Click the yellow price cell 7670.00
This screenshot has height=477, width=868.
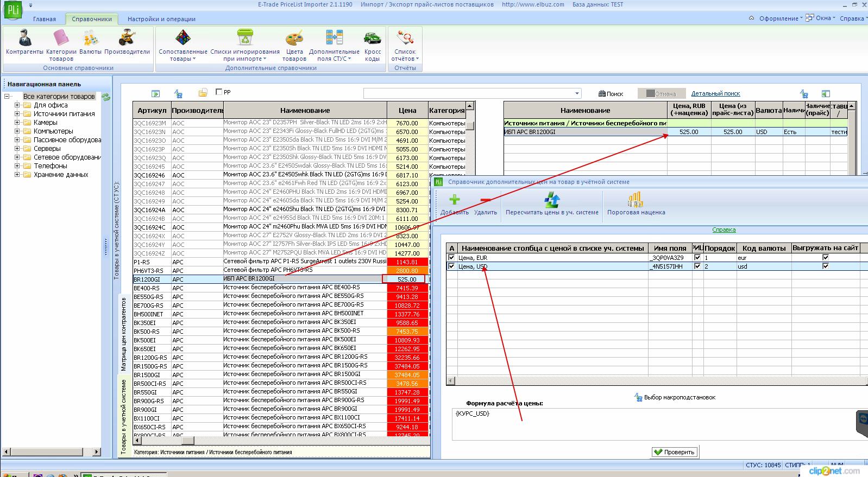pyautogui.click(x=407, y=123)
